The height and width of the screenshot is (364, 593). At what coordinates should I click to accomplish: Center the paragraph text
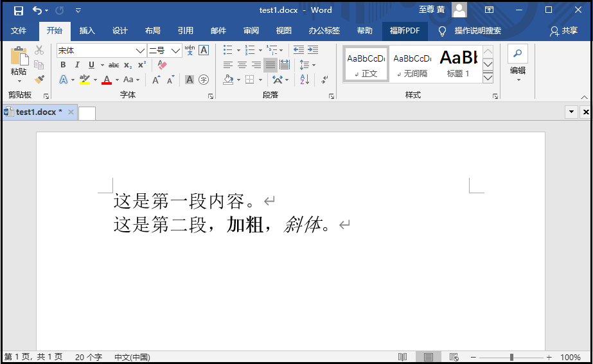[242, 65]
